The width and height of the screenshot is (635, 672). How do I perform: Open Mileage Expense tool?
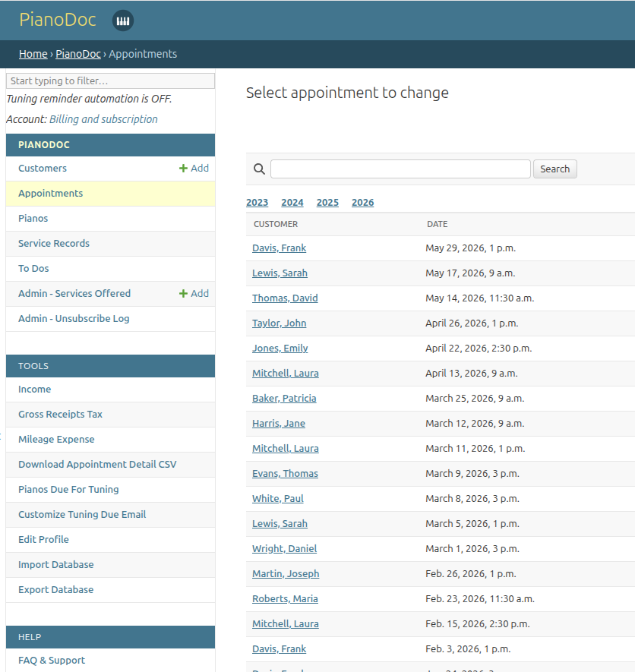coord(57,440)
